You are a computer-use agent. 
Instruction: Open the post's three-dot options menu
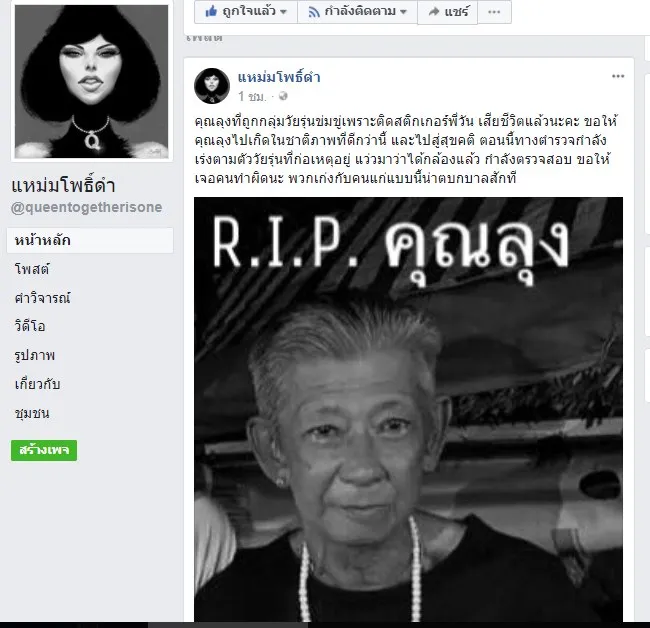[618, 76]
